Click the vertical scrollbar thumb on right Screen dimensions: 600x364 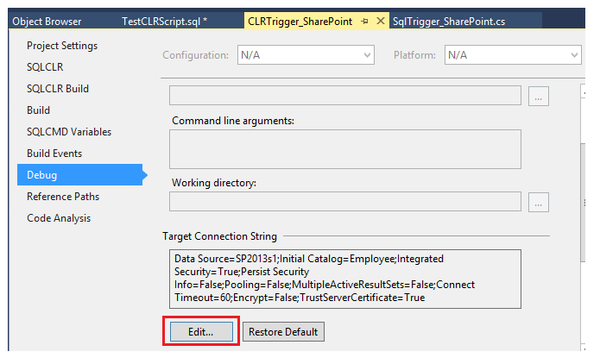click(x=583, y=203)
